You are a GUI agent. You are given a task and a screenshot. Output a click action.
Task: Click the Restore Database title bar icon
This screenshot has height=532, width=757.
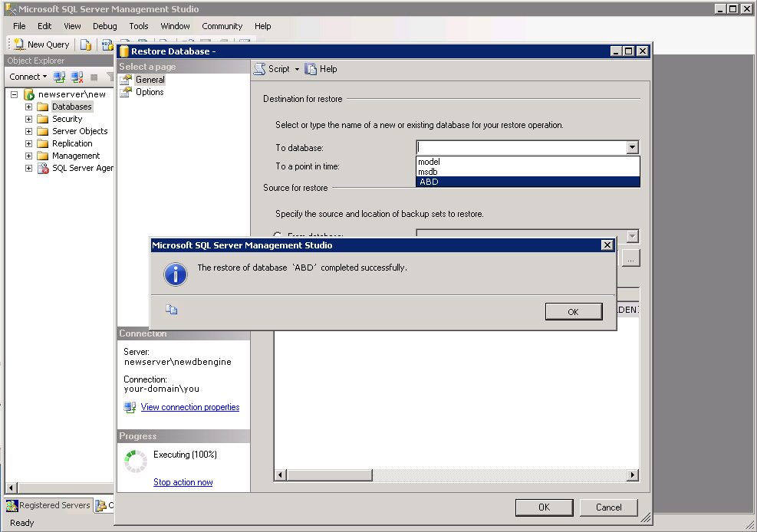pyautogui.click(x=124, y=51)
